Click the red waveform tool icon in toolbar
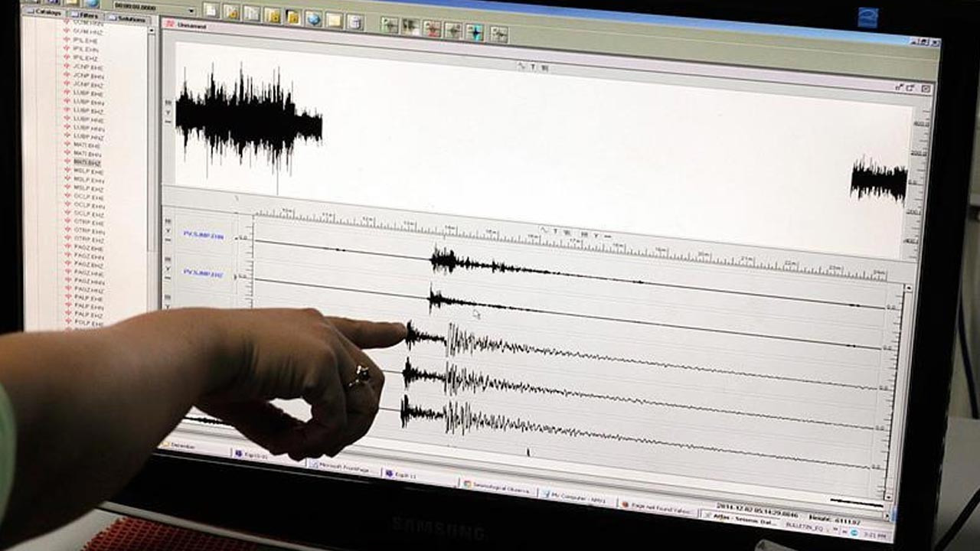Screen dimensions: 980x551 432,29
